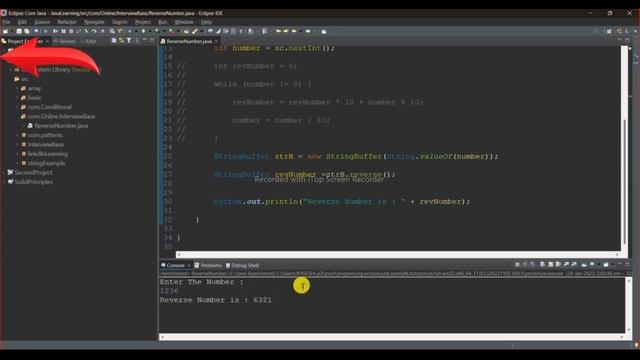Expand the SecondProject project node
Image resolution: width=640 pixels, height=360 pixels.
coord(4,173)
